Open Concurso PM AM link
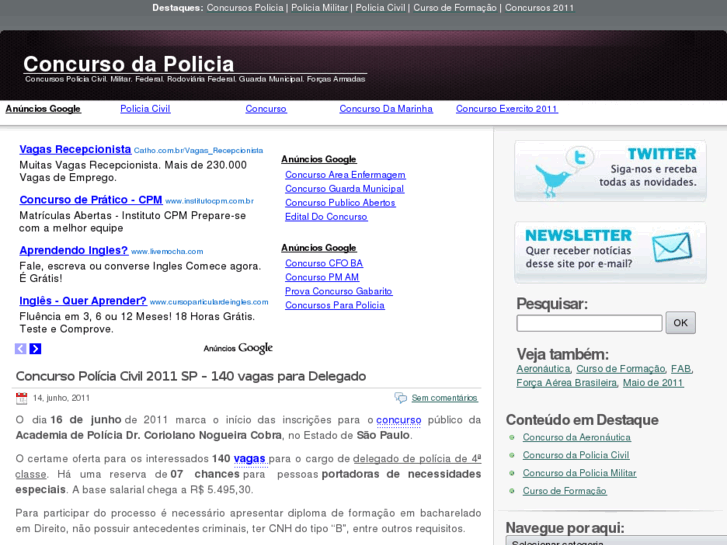This screenshot has height=545, width=727. pos(322,277)
